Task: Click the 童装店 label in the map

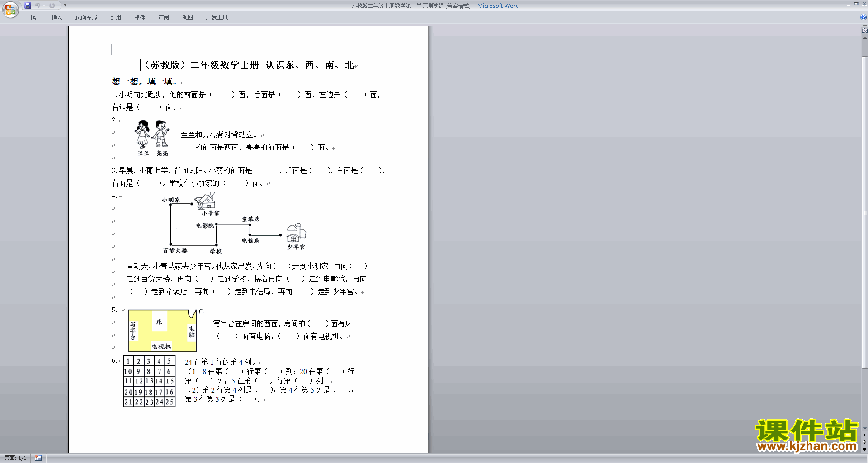Action: (x=251, y=219)
